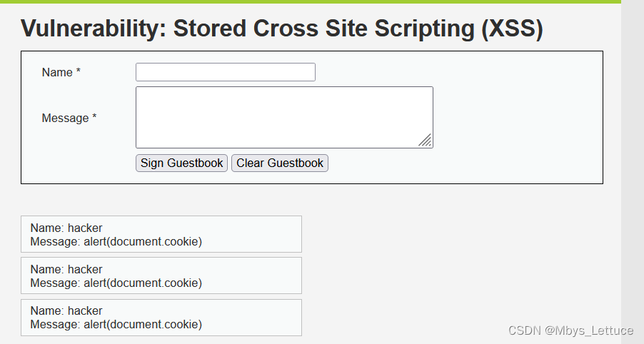The height and width of the screenshot is (344, 644).
Task: Click the word "Vulnerability:" in the page title
Action: (94, 29)
